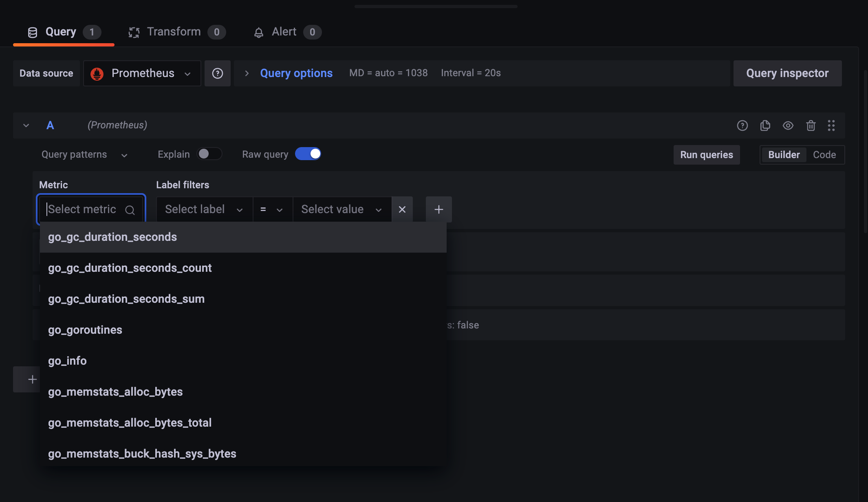Choose go_goroutines from the metric list
868x502 pixels.
pos(85,330)
